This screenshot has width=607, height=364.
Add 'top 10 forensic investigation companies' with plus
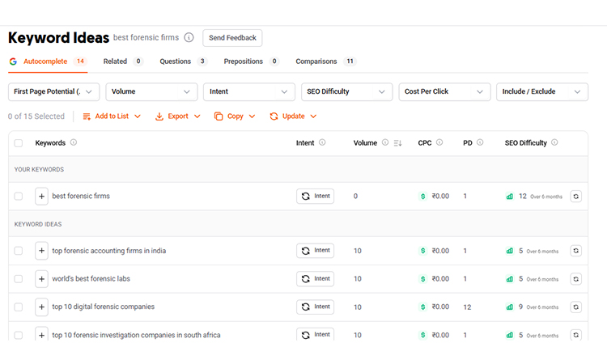pos(41,334)
